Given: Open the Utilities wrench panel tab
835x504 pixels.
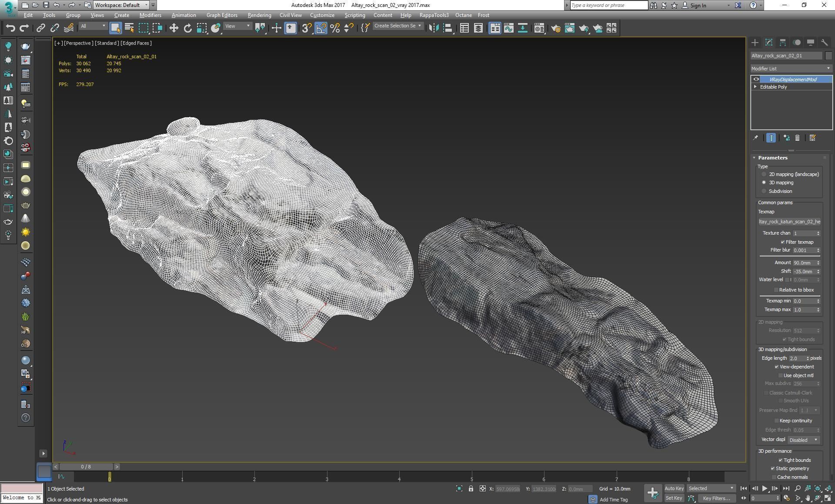Looking at the screenshot, I should pyautogui.click(x=825, y=43).
